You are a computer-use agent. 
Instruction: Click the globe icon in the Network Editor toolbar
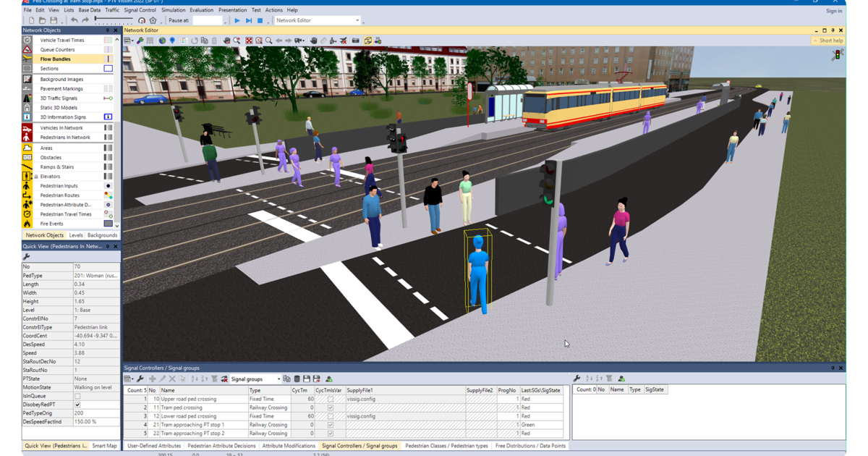coord(163,41)
